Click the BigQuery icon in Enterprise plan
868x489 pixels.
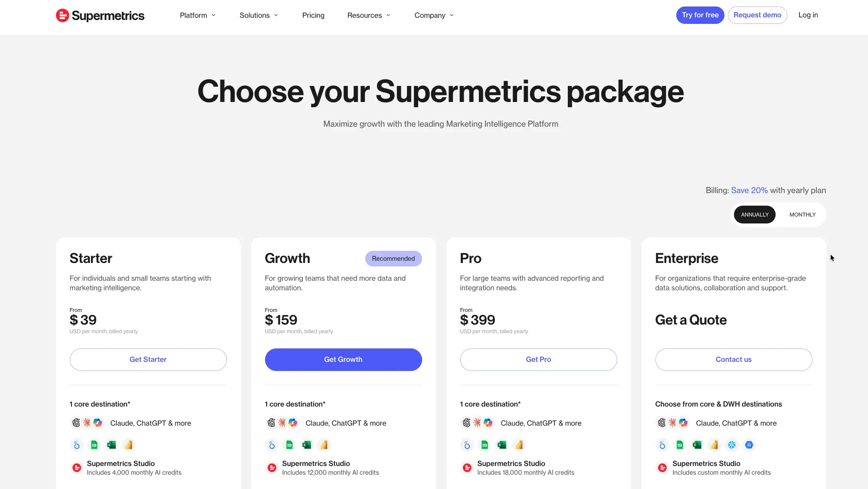click(749, 445)
